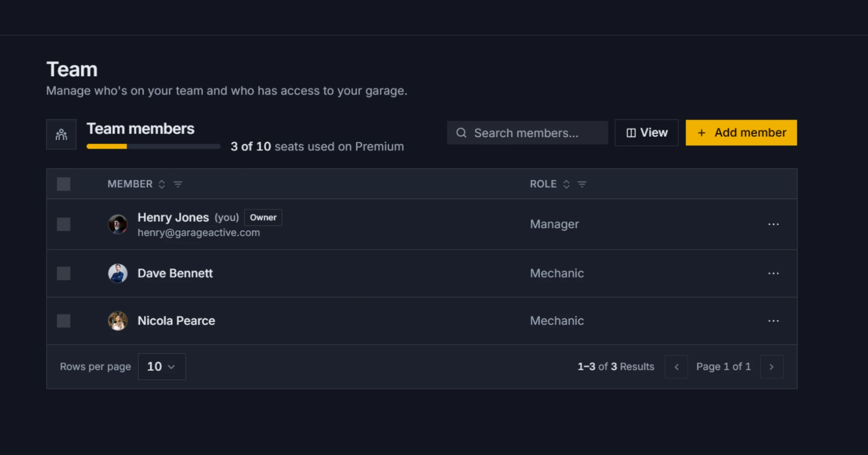
Task: Open more options for Dave Bennett
Action: 773,273
